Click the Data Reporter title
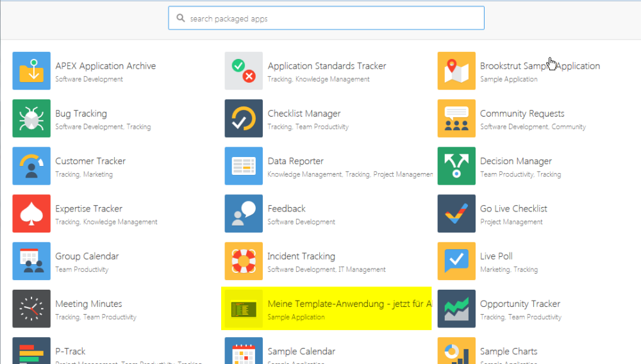The height and width of the screenshot is (364, 641). 296,161
